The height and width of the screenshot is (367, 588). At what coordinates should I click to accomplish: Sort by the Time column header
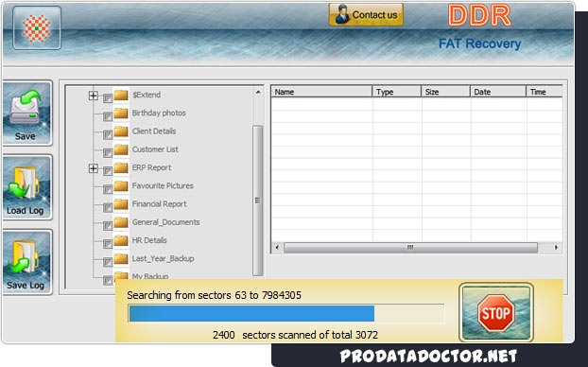click(x=545, y=92)
